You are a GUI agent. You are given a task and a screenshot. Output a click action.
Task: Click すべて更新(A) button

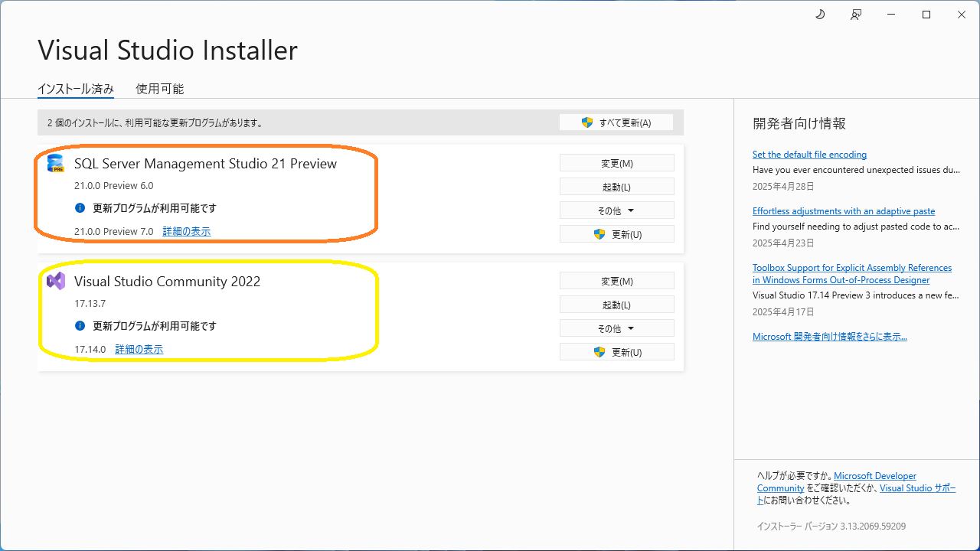[x=616, y=122]
